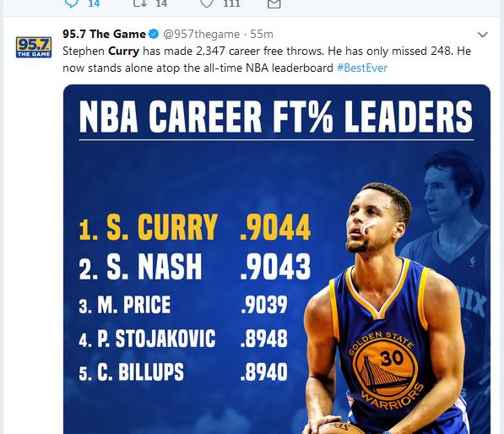Image resolution: width=504 pixels, height=434 pixels.
Task: Open the #BestEver hashtag
Action: coord(362,68)
